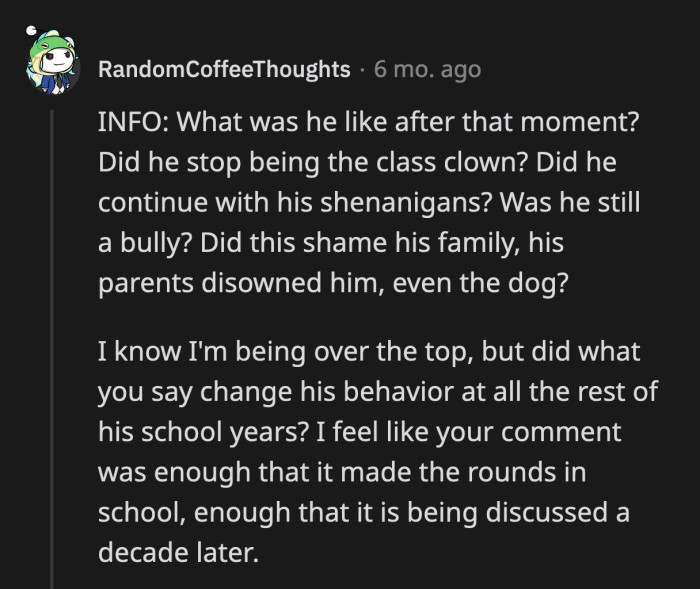Screen dimensions: 700x589
Task: Open the RandomCoffeeThoughts user profile link
Action: [x=224, y=70]
